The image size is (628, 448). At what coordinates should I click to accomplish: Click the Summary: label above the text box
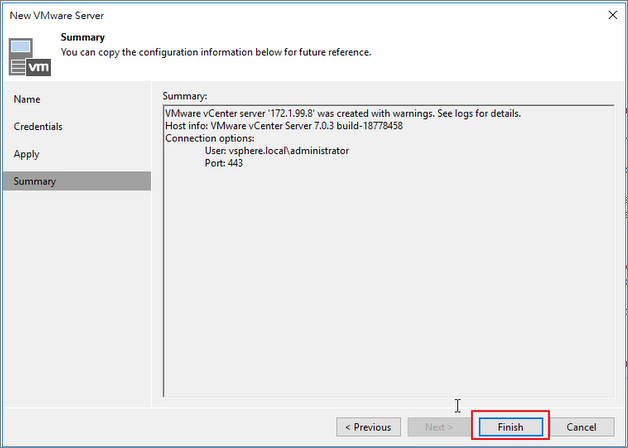[185, 96]
